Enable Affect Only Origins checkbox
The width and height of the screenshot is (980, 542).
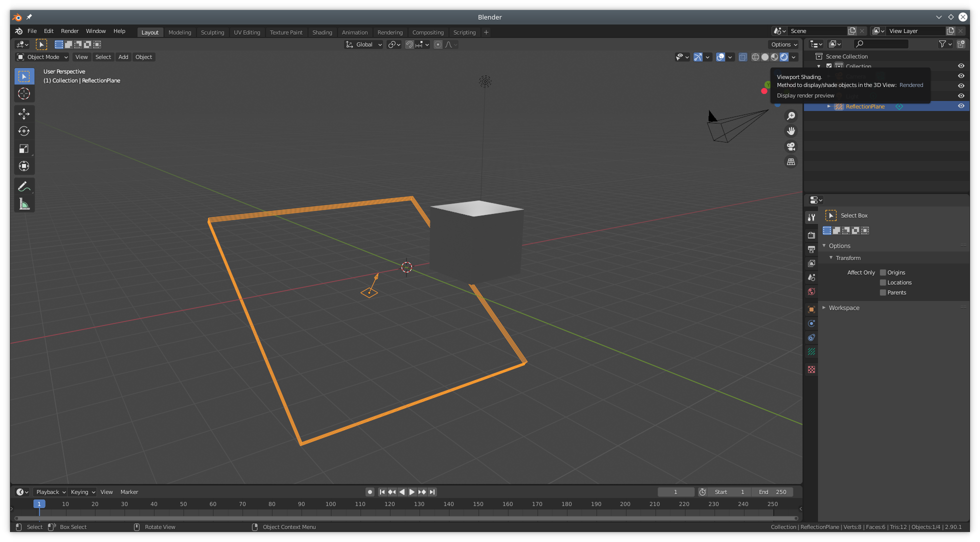point(883,272)
